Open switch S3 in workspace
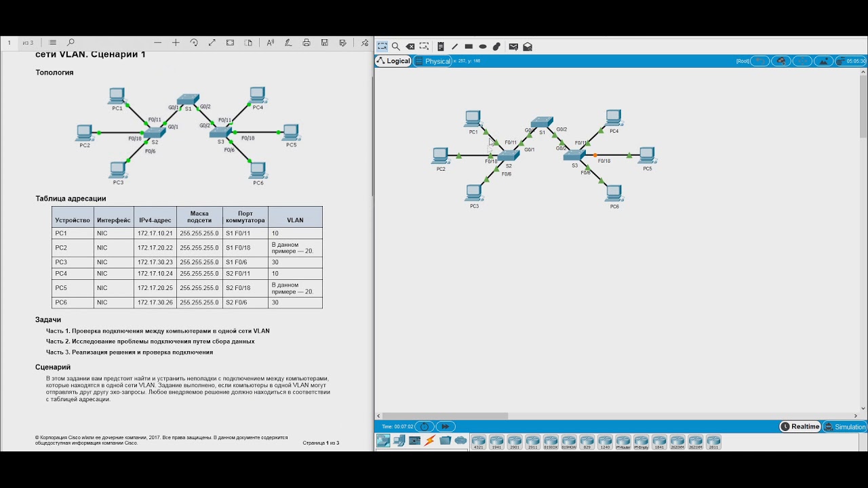The height and width of the screenshot is (488, 868). pyautogui.click(x=574, y=155)
